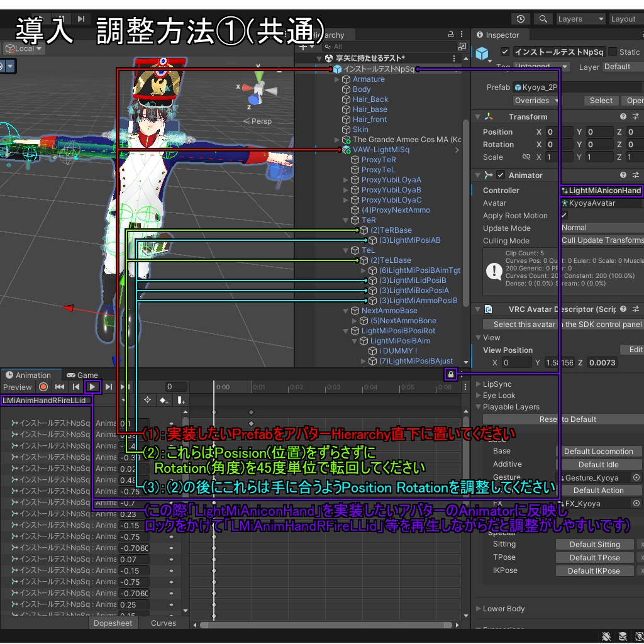Viewport: 644px width, 644px height.
Task: Toggle GameObject active checkbox in Inspector
Action: [x=505, y=52]
